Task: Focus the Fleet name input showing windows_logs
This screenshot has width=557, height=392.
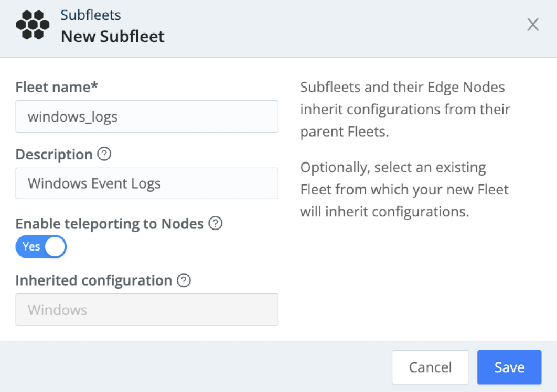Action: pos(147,116)
